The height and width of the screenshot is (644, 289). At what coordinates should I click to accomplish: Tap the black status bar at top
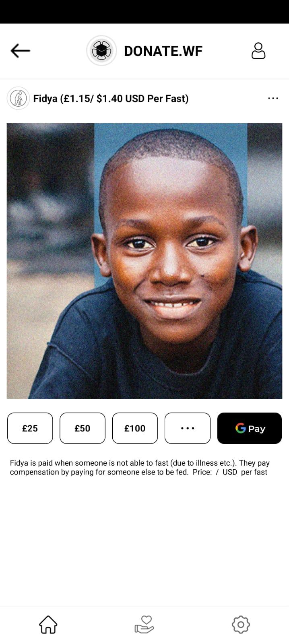(x=144, y=12)
